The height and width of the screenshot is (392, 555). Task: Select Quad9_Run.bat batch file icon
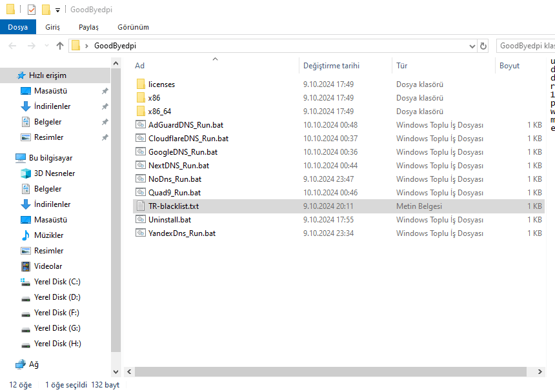(141, 192)
